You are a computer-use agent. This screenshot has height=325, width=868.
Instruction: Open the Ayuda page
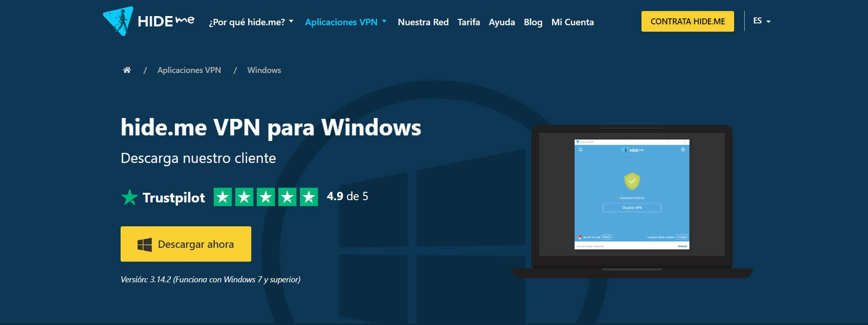coord(502,22)
